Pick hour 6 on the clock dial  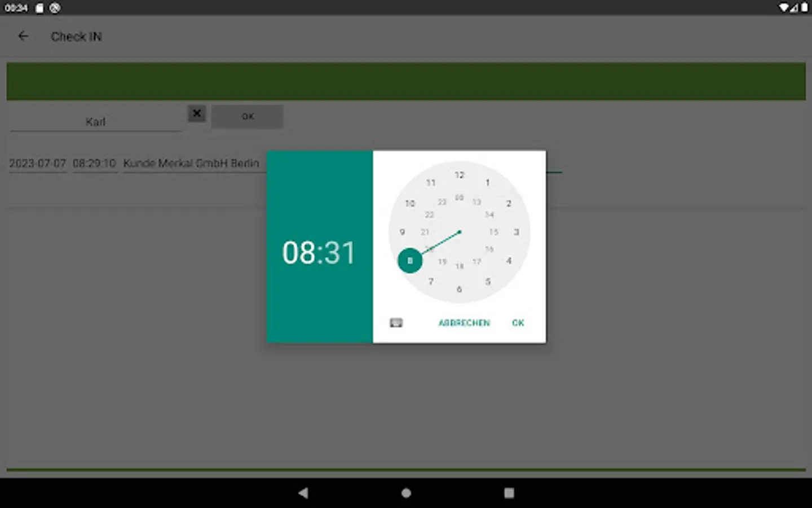tap(460, 289)
